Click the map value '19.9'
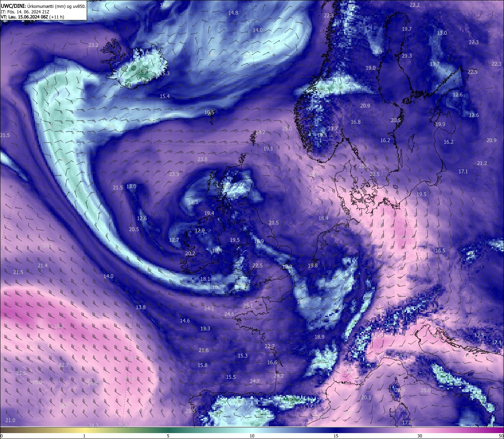 [x=440, y=124]
